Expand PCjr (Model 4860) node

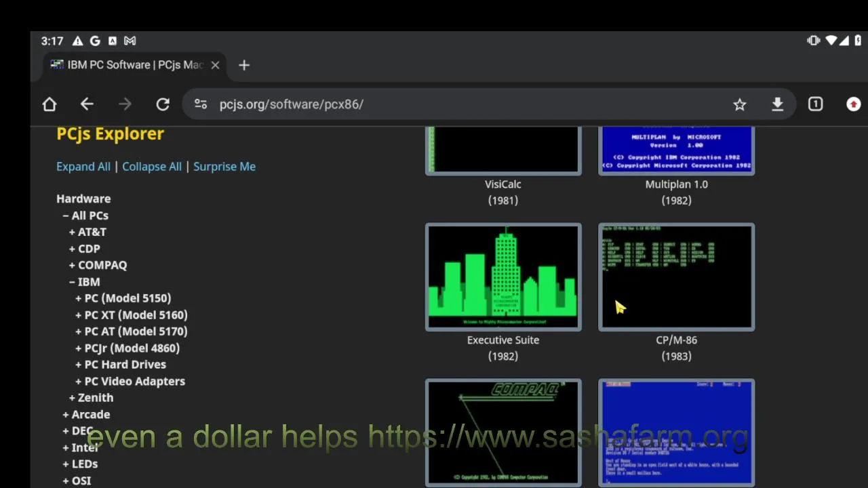point(127,348)
